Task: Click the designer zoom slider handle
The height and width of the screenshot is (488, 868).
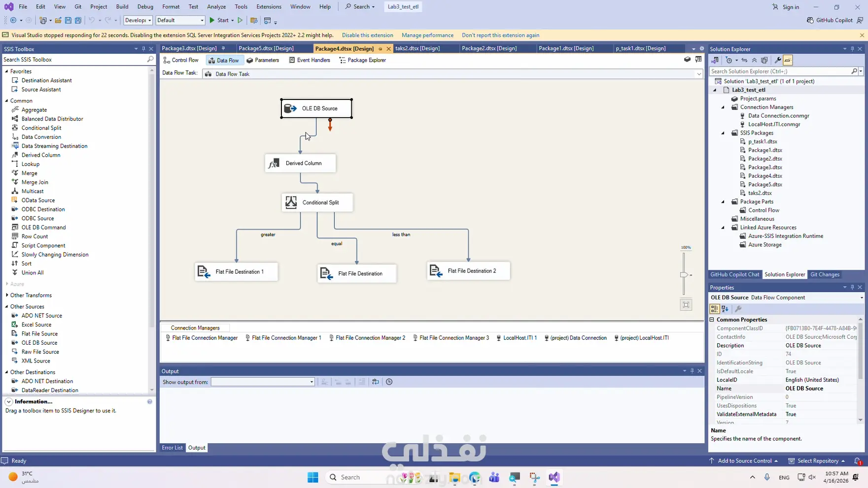Action: coord(684,275)
